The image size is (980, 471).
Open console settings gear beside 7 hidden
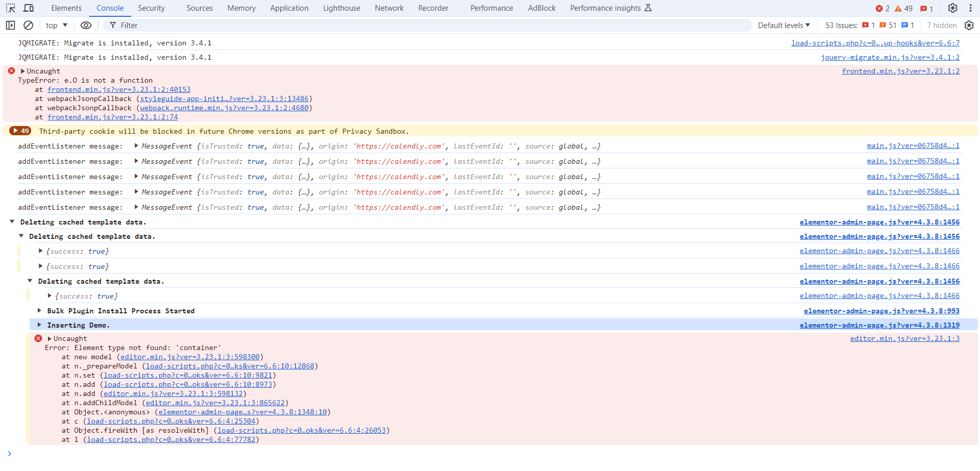pos(969,25)
